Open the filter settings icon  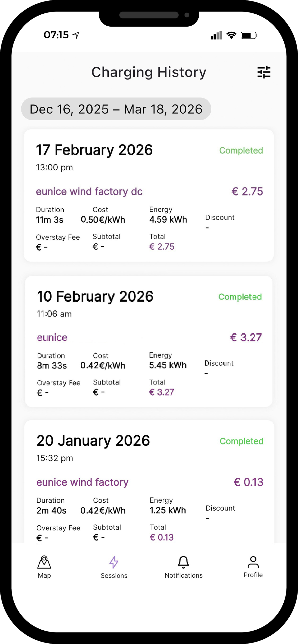click(x=264, y=72)
